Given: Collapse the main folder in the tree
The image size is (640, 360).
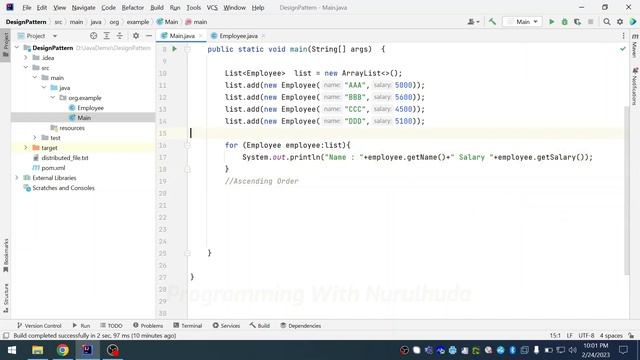Looking at the screenshot, I should pos(35,78).
